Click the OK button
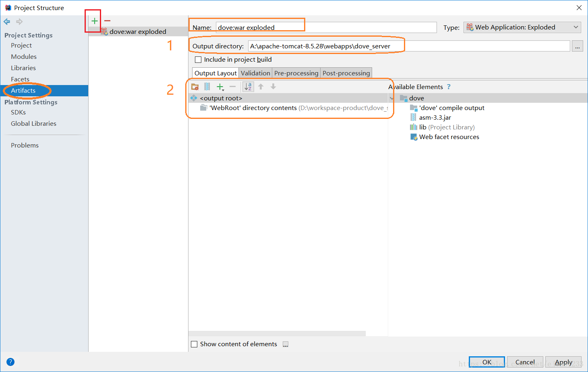 click(x=486, y=362)
